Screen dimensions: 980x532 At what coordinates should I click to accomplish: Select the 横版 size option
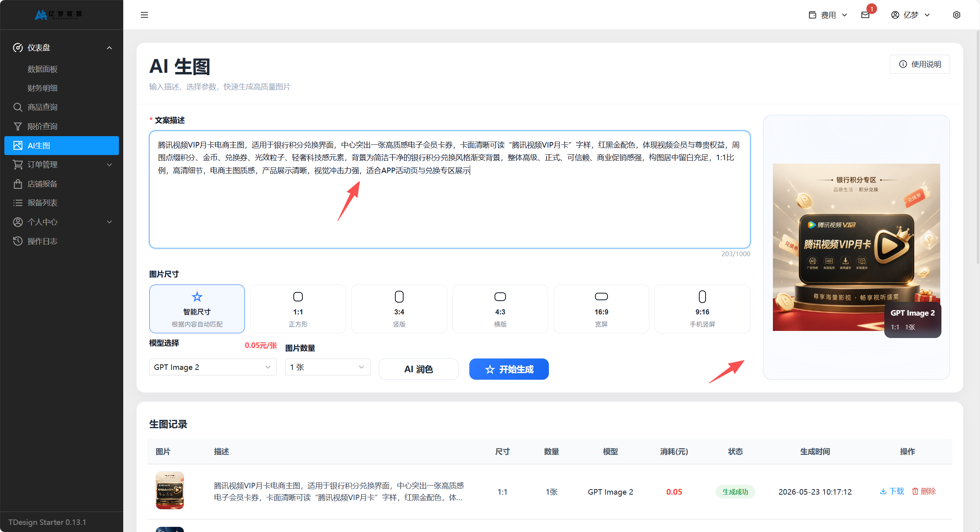tap(500, 309)
